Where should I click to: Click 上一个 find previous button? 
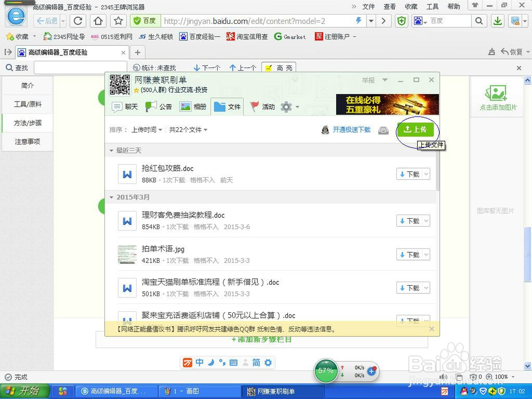243,68
